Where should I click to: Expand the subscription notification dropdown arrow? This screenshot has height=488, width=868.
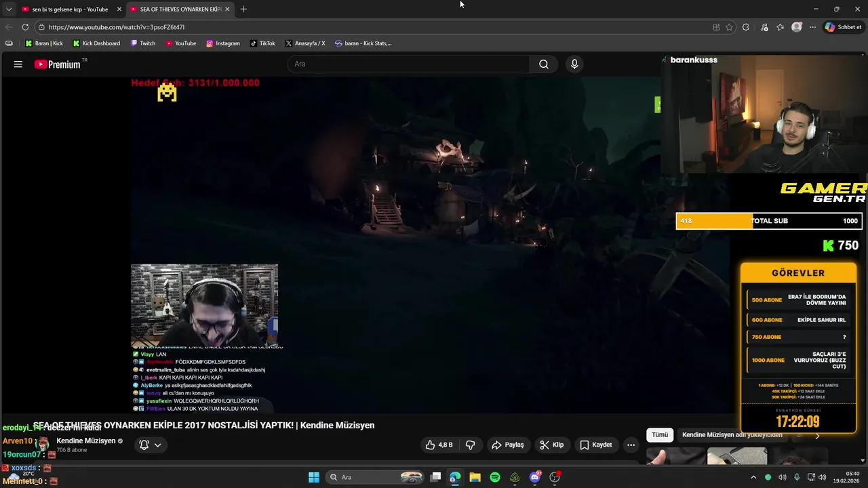pyautogui.click(x=157, y=445)
